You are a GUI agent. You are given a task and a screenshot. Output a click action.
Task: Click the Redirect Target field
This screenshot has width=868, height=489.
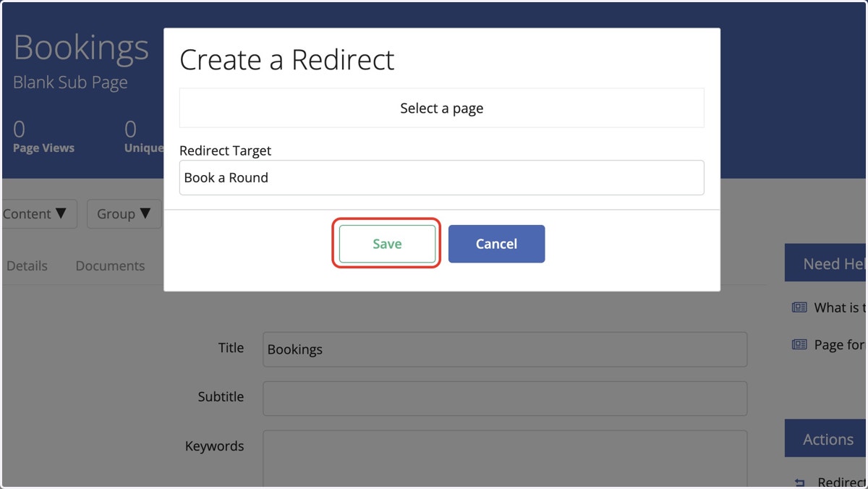[441, 178]
